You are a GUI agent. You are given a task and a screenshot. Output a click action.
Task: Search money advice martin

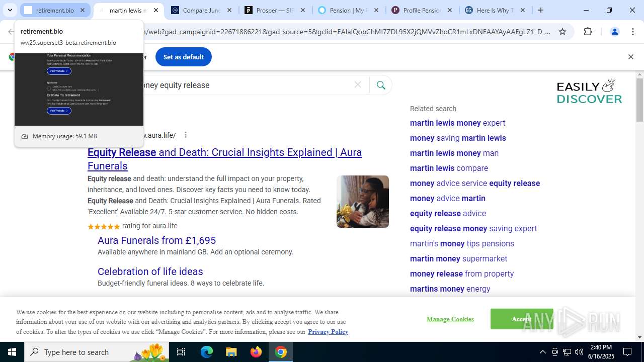tap(447, 198)
